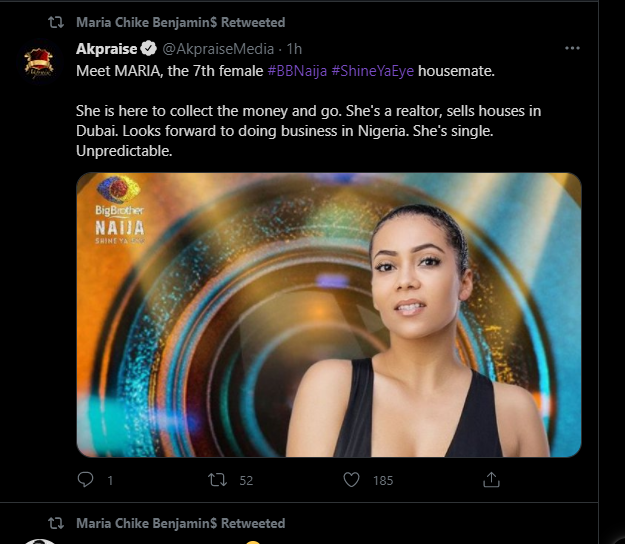Click the 185 likes count
Screen dimensions: 625x544
pos(383,481)
